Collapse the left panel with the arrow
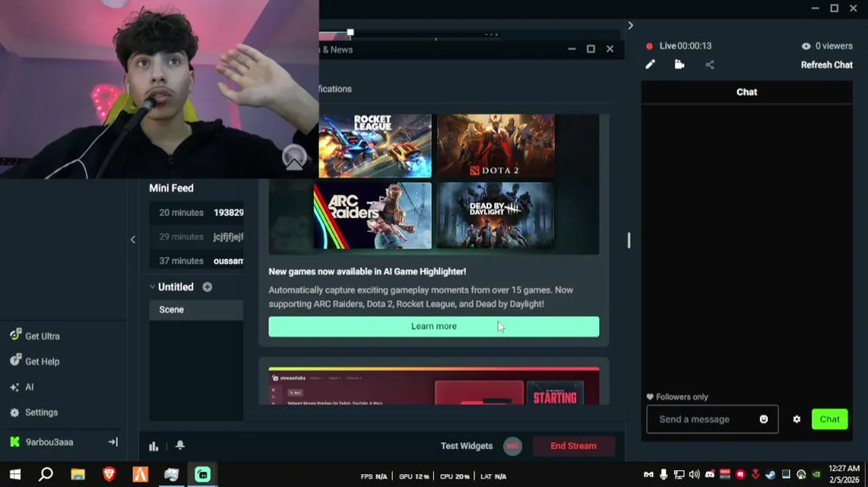The height and width of the screenshot is (487, 868). point(132,239)
